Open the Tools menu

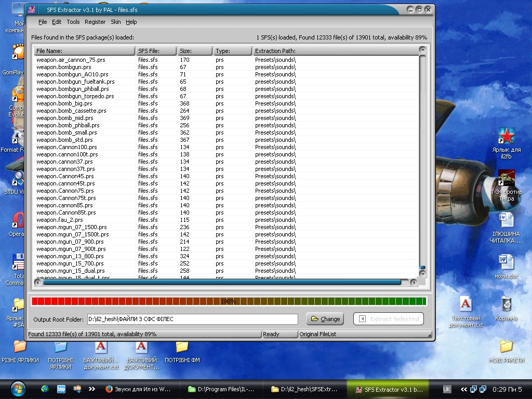pos(73,22)
